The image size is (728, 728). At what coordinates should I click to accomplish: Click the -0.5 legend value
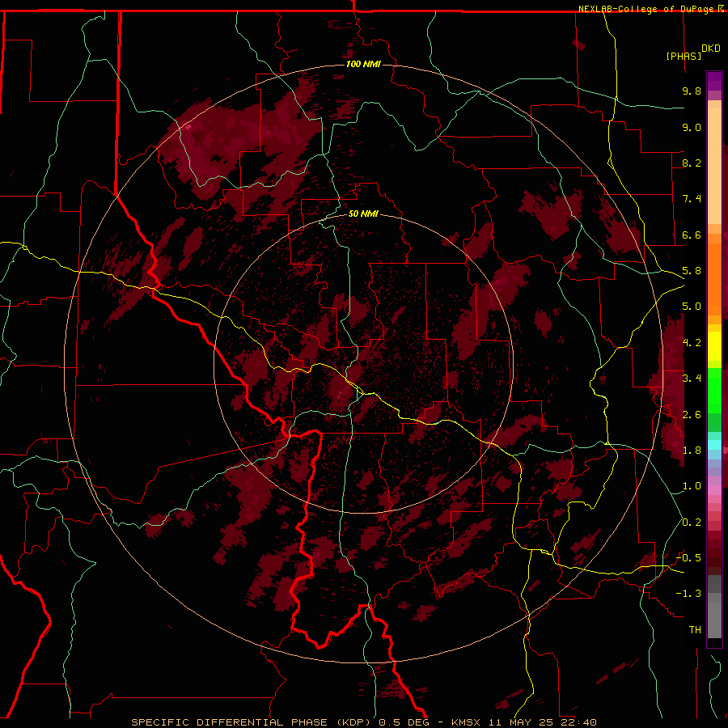click(x=688, y=557)
